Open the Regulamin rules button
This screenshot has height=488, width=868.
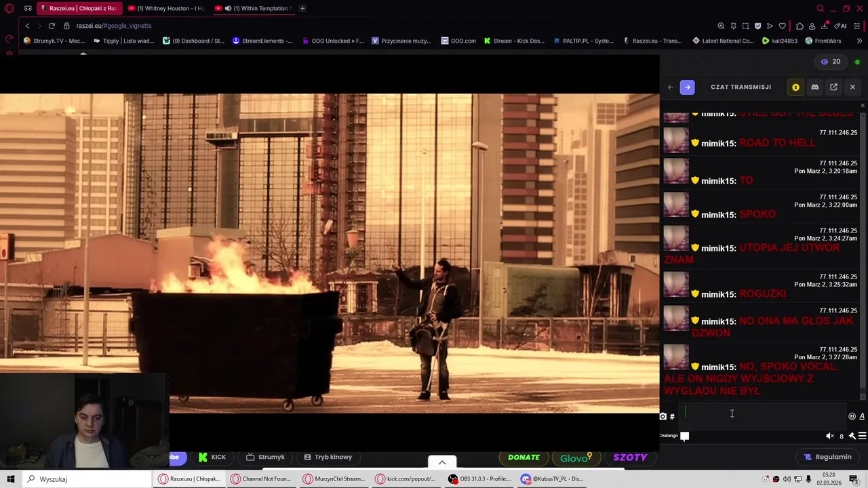tap(827, 457)
